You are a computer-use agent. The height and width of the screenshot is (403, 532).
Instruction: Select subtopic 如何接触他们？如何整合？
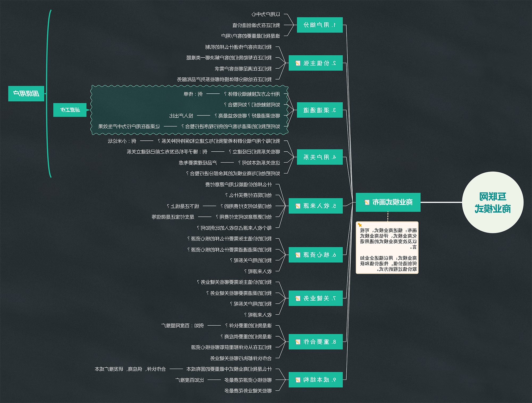pos(252,105)
